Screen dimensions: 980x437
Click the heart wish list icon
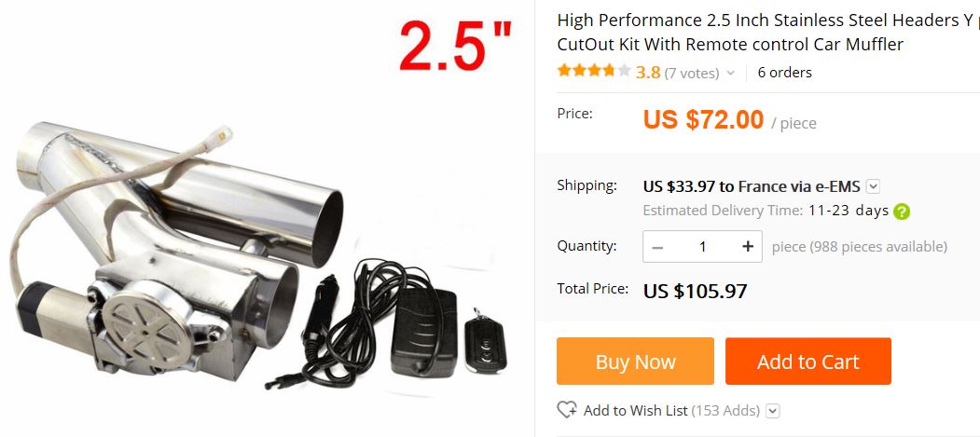(x=567, y=410)
